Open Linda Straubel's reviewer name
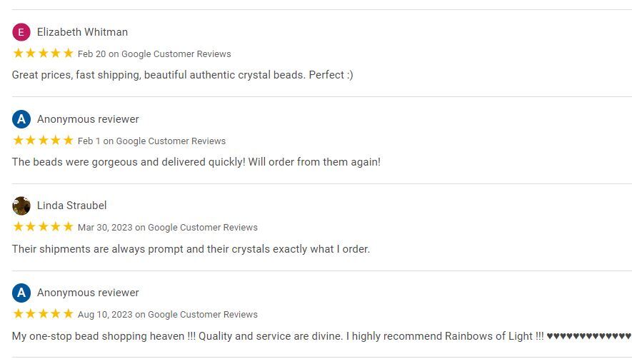 71,206
